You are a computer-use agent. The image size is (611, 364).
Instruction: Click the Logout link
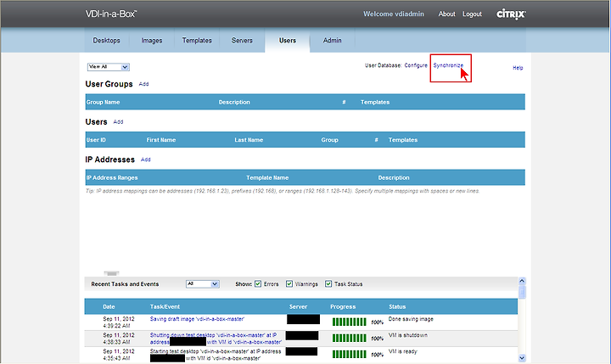tap(472, 14)
